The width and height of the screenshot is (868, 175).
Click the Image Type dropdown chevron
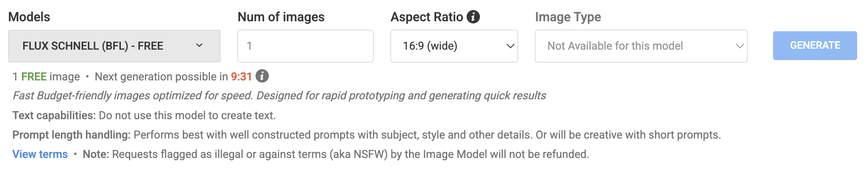tap(740, 46)
